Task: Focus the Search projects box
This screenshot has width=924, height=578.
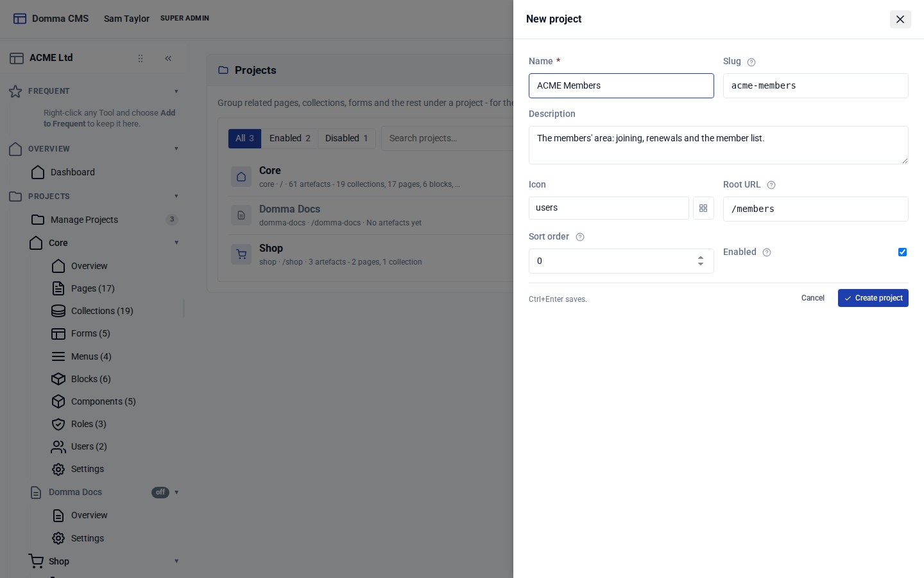Action: (x=447, y=138)
